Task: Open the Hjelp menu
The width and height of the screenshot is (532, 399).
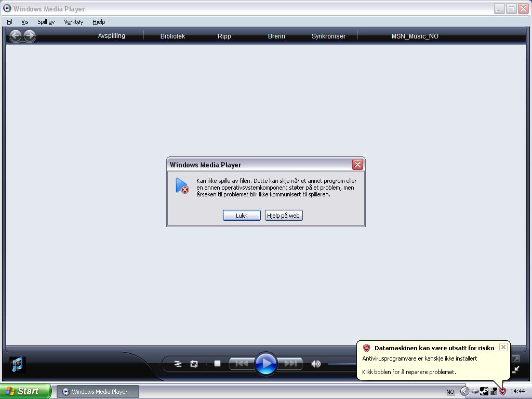Action: pos(99,22)
